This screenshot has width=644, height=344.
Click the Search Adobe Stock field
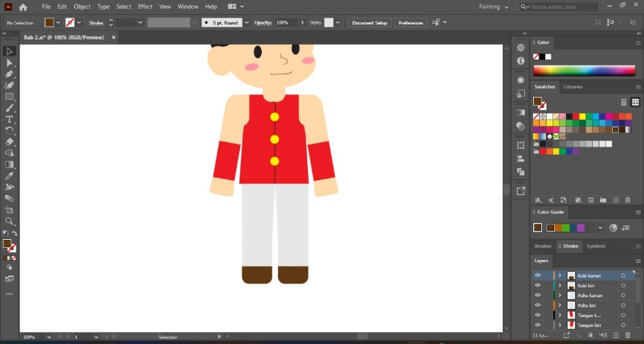pos(559,7)
